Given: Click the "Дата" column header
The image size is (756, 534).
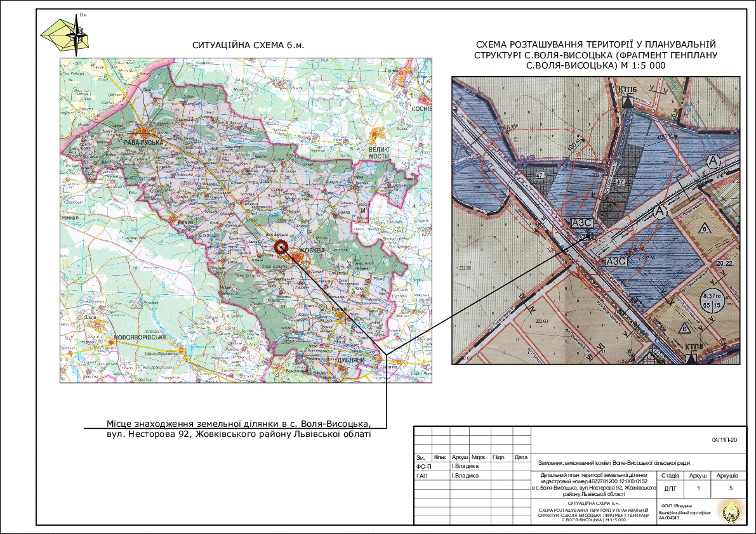Looking at the screenshot, I should coord(521,457).
